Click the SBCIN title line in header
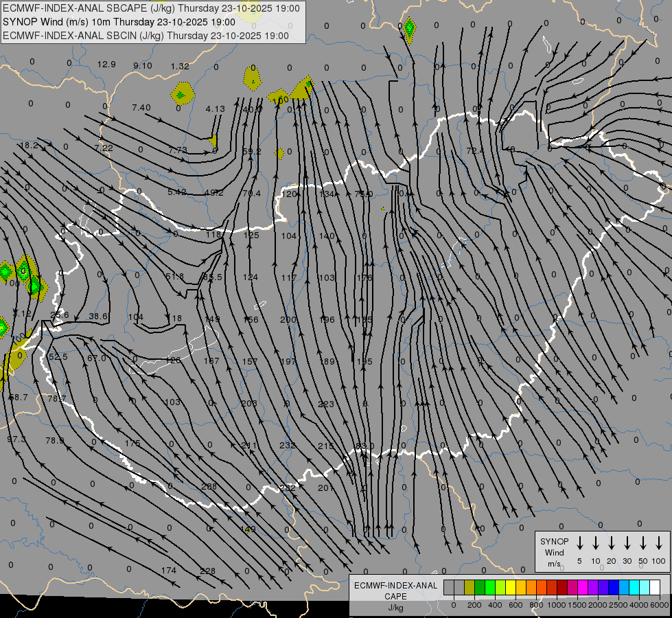The image size is (672, 618). pyautogui.click(x=146, y=36)
